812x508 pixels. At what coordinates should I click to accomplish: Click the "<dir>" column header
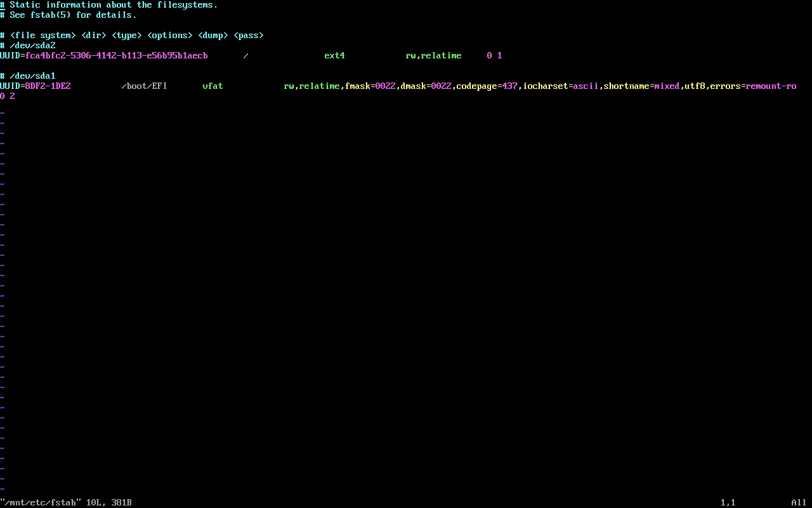point(94,36)
